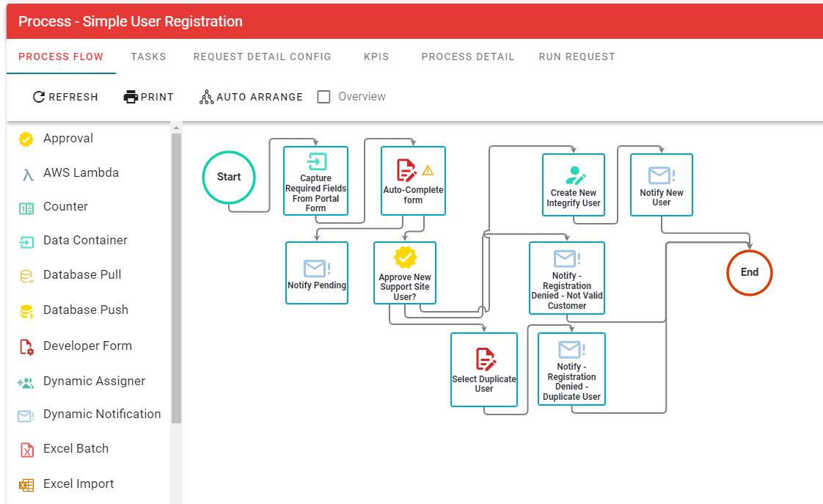Click the 'Excel Batch' task label

pyautogui.click(x=76, y=449)
